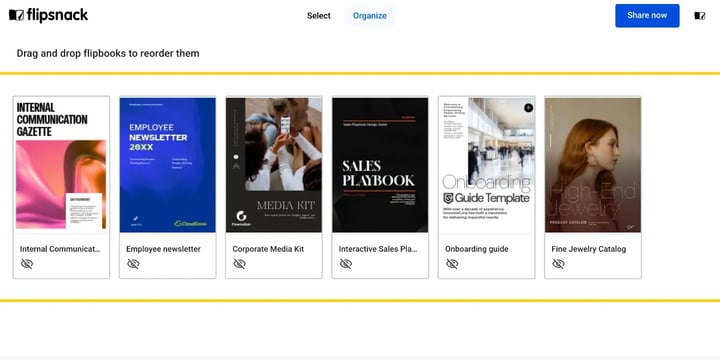Toggle visibility of Onboarding guide flipbook

[452, 264]
